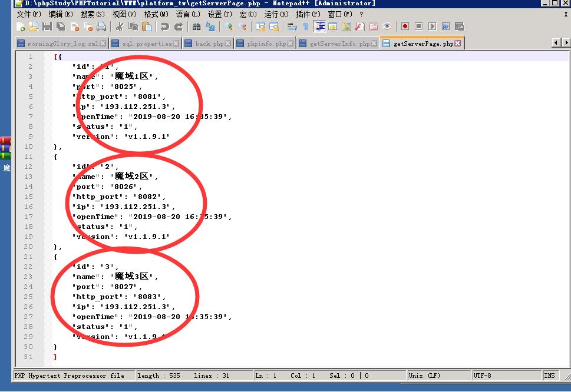Click the Synchronize vertical scrolling icon
571x392 pixels.
click(x=260, y=26)
